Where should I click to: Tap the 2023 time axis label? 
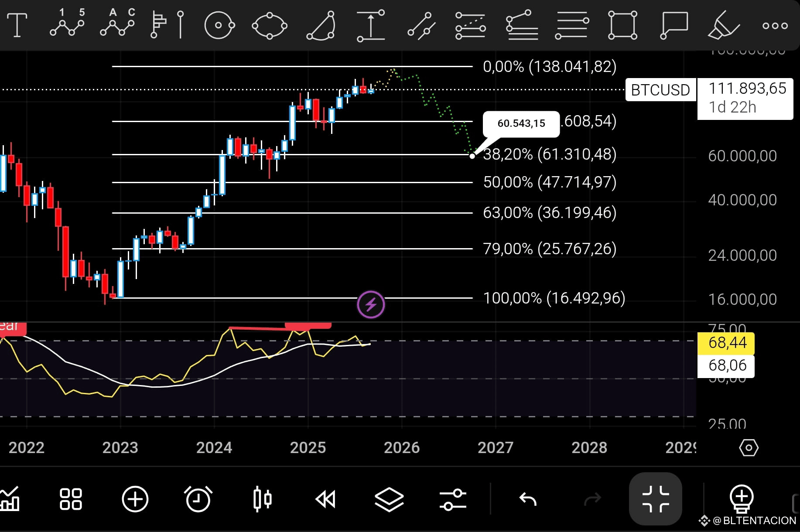pyautogui.click(x=120, y=448)
